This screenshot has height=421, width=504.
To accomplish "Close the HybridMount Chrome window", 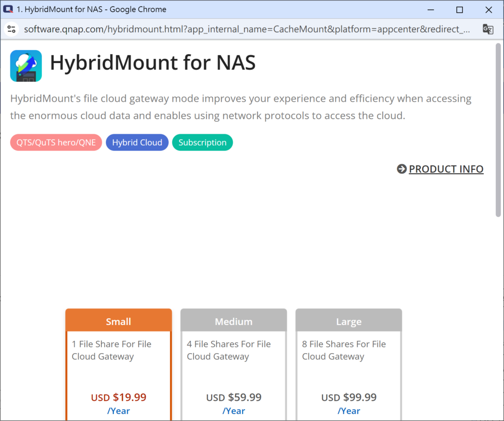I will click(488, 9).
